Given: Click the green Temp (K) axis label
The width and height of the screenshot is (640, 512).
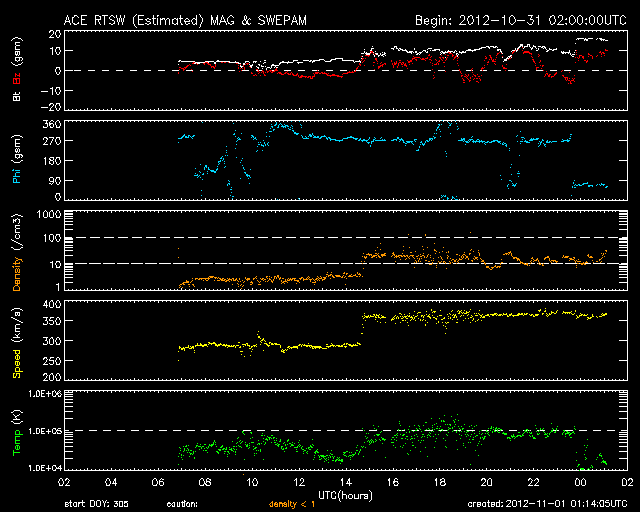Looking at the screenshot, I should pyautogui.click(x=17, y=430).
